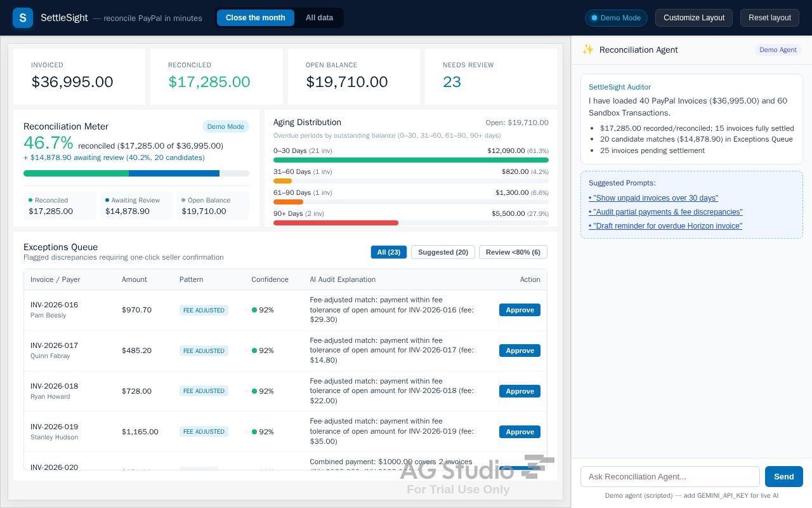Approve invoice INV-2026-016
Viewport: 812px width, 508px height.
click(520, 310)
